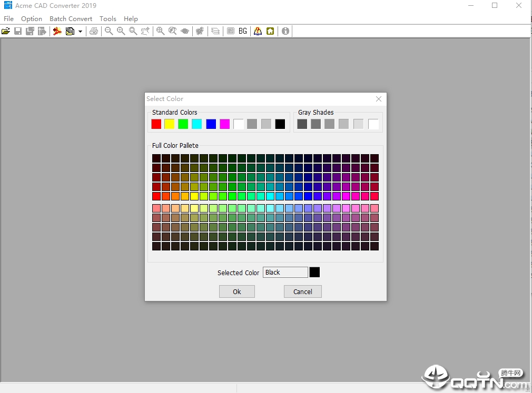Click the Save floppy disk icon

click(18, 31)
